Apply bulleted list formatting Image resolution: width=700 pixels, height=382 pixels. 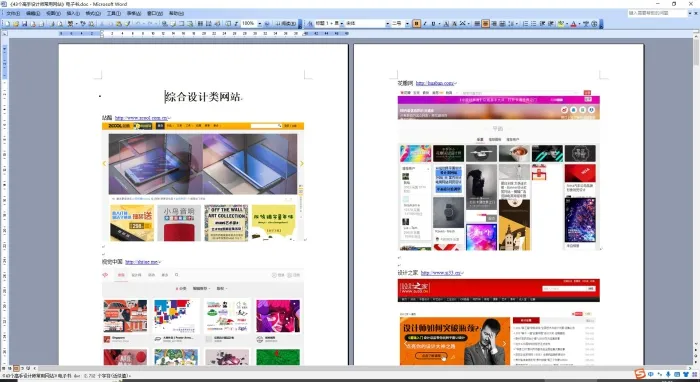coord(534,24)
